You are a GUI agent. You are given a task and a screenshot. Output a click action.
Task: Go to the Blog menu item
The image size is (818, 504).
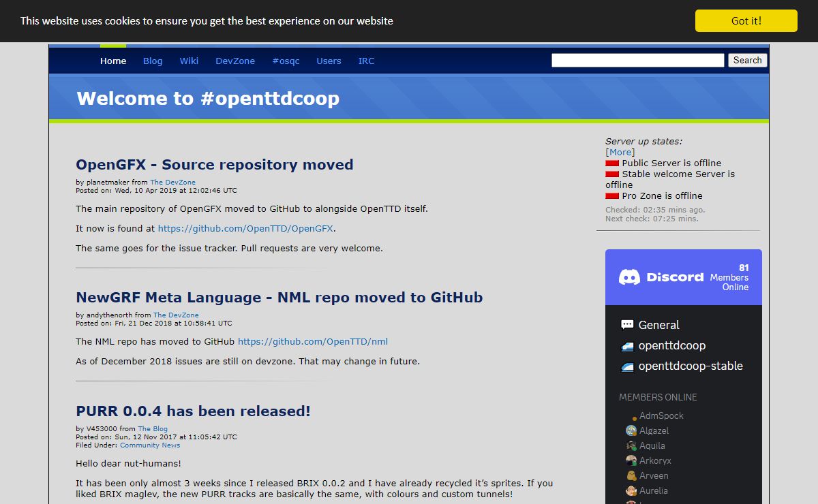coord(153,61)
